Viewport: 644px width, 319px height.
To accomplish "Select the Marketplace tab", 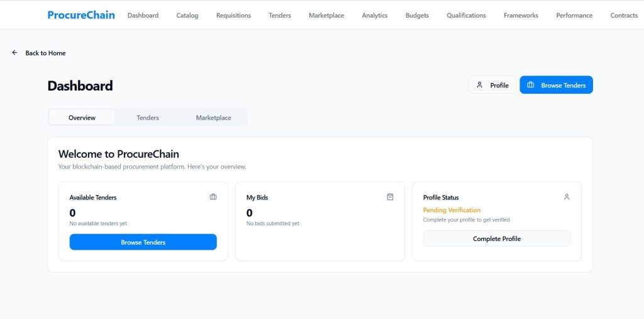I will point(213,118).
